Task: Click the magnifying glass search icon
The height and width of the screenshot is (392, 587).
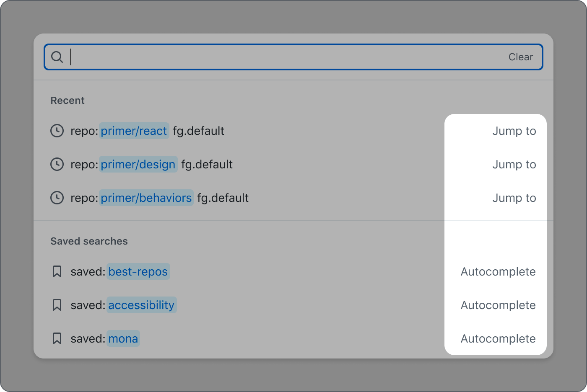Action: 57,57
